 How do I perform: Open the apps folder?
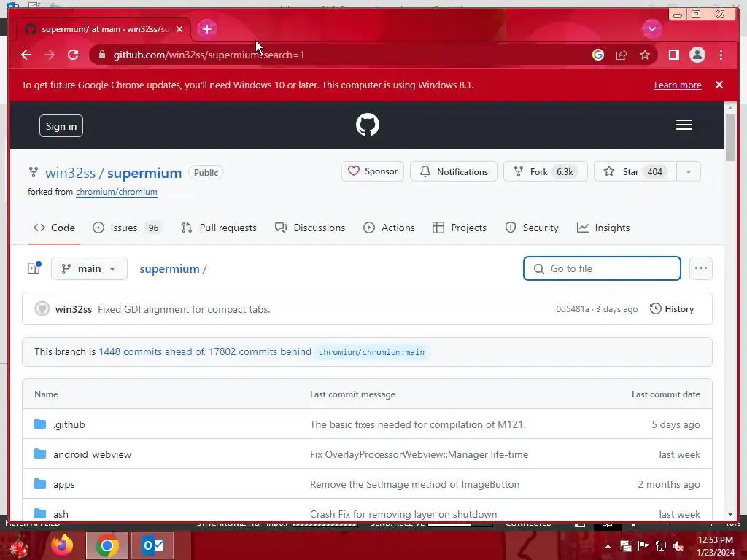point(64,484)
